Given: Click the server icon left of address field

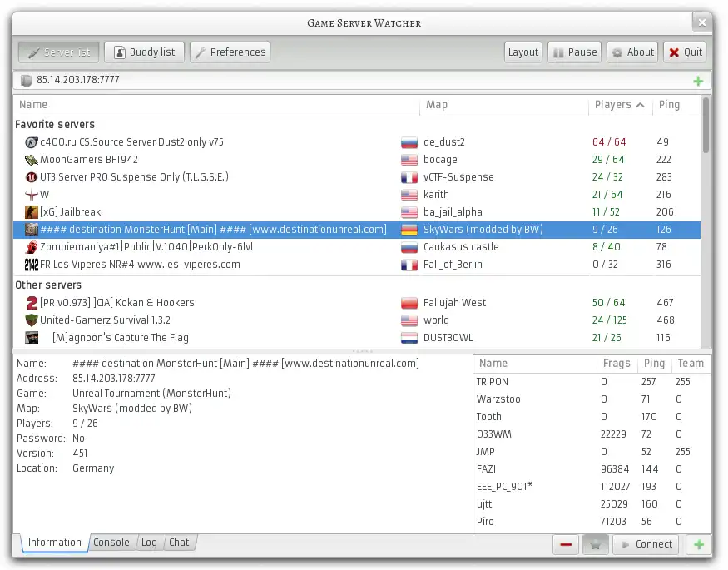Looking at the screenshot, I should click(x=26, y=81).
